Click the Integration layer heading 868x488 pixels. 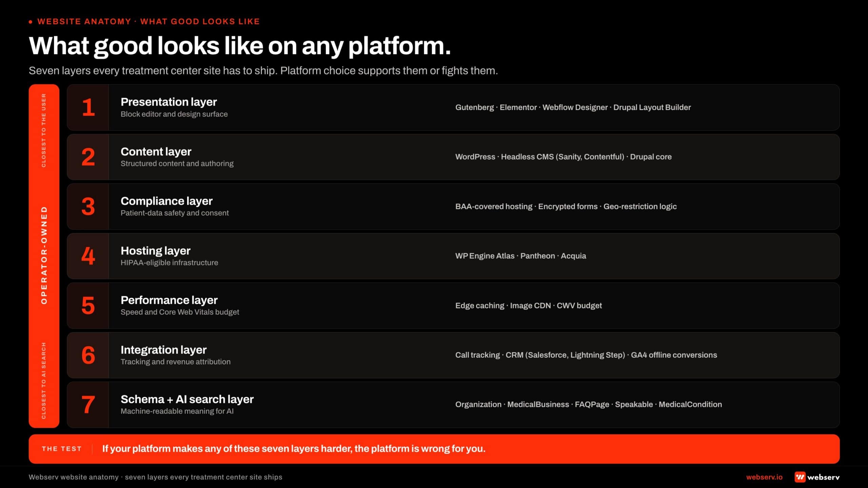pos(163,350)
